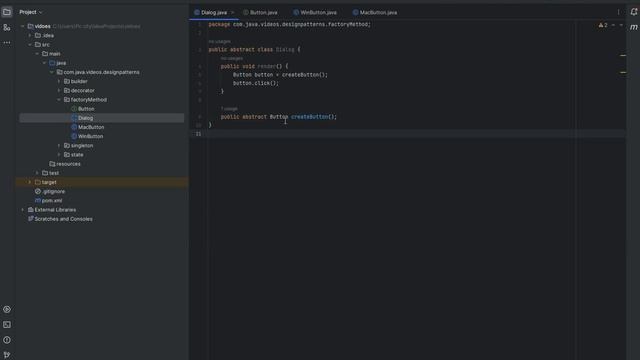The width and height of the screenshot is (640, 360).
Task: Go to previous highlighted error arrow
Action: click(x=613, y=25)
